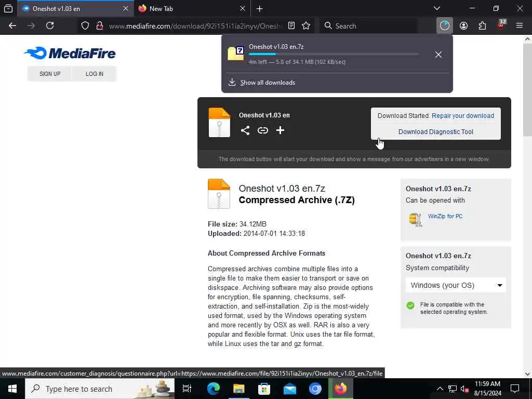
Task: Open the notification center icon
Action: (x=515, y=389)
